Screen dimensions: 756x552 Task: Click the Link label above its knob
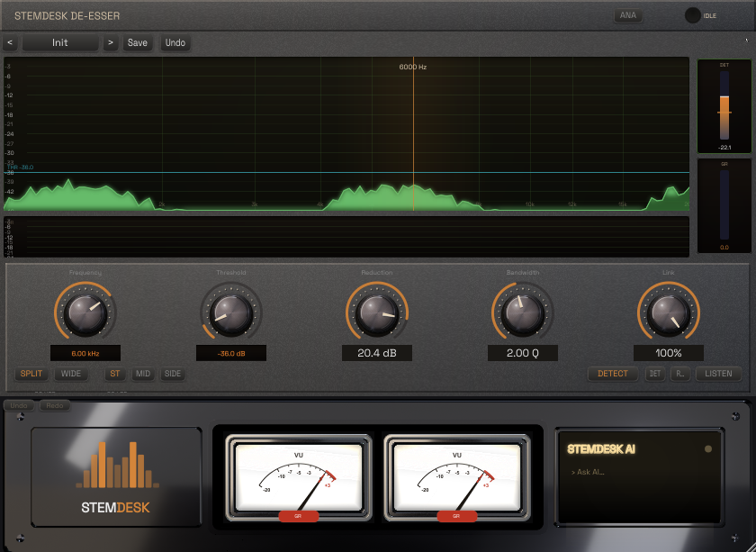(668, 273)
